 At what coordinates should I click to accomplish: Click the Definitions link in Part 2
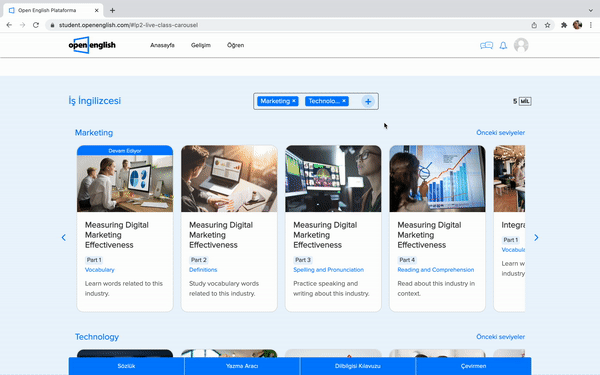click(x=203, y=270)
